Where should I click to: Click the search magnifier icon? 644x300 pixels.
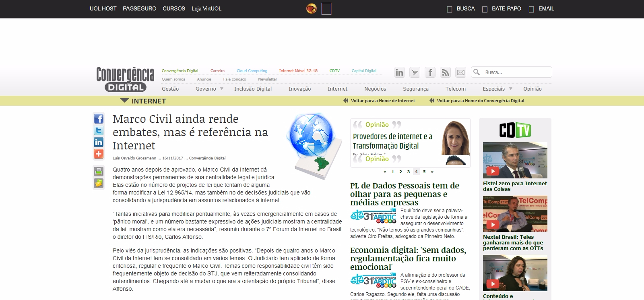(477, 72)
